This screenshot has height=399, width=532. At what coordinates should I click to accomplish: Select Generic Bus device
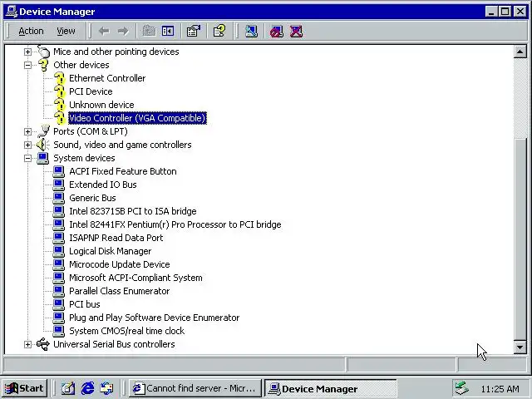pyautogui.click(x=92, y=198)
